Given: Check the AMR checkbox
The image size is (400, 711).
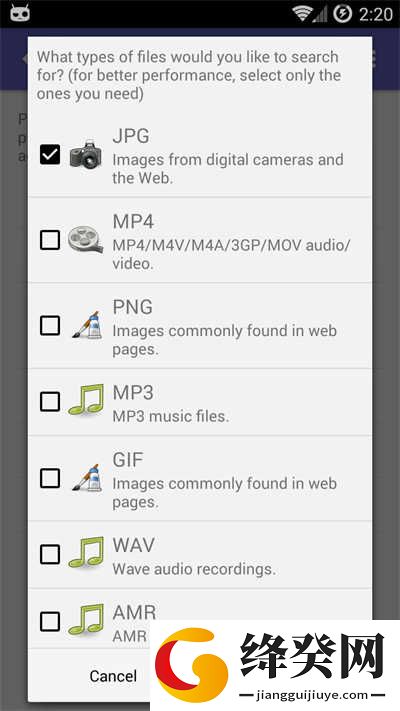Looking at the screenshot, I should coord(50,621).
